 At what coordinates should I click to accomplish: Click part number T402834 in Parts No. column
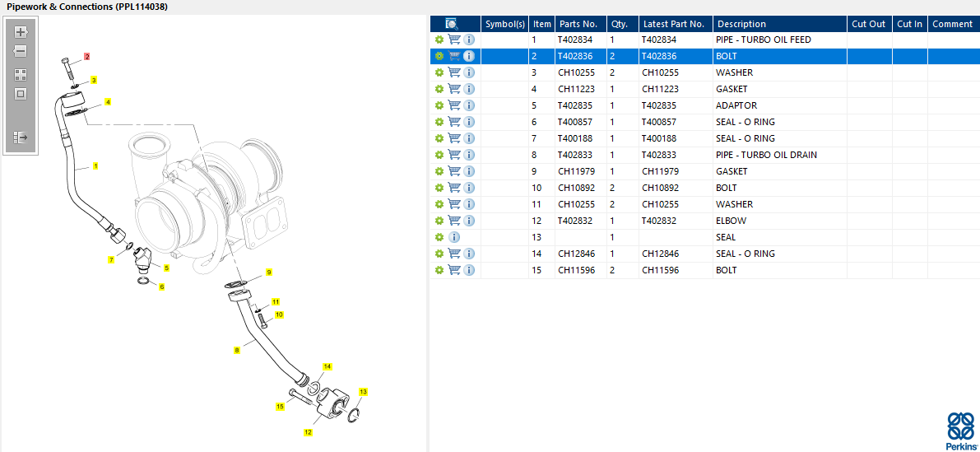pyautogui.click(x=575, y=40)
